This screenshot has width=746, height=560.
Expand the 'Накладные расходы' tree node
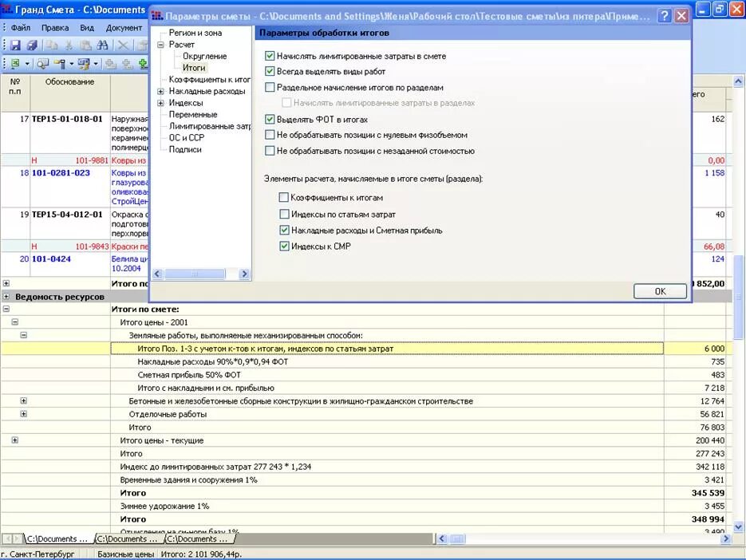[x=161, y=91]
